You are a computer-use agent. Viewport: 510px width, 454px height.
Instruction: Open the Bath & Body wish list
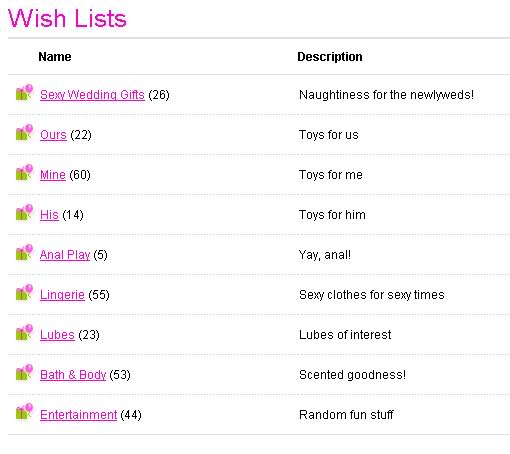point(73,375)
